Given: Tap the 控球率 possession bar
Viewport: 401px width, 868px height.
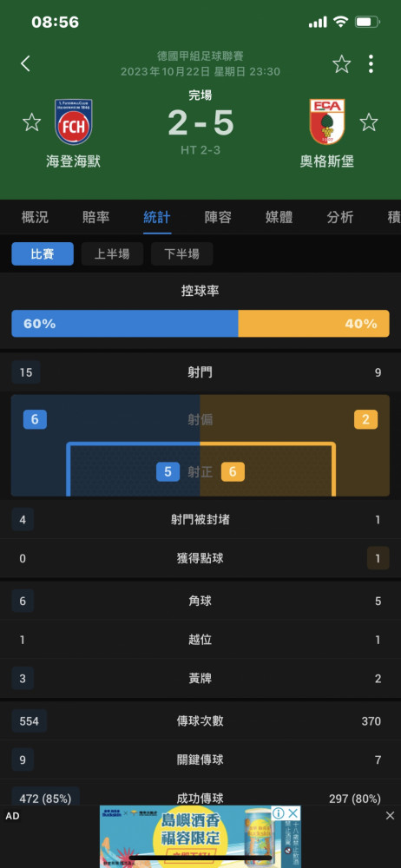Looking at the screenshot, I should click(x=200, y=324).
